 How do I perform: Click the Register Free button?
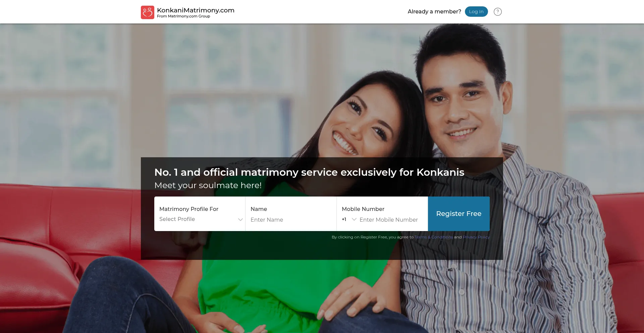point(459,214)
